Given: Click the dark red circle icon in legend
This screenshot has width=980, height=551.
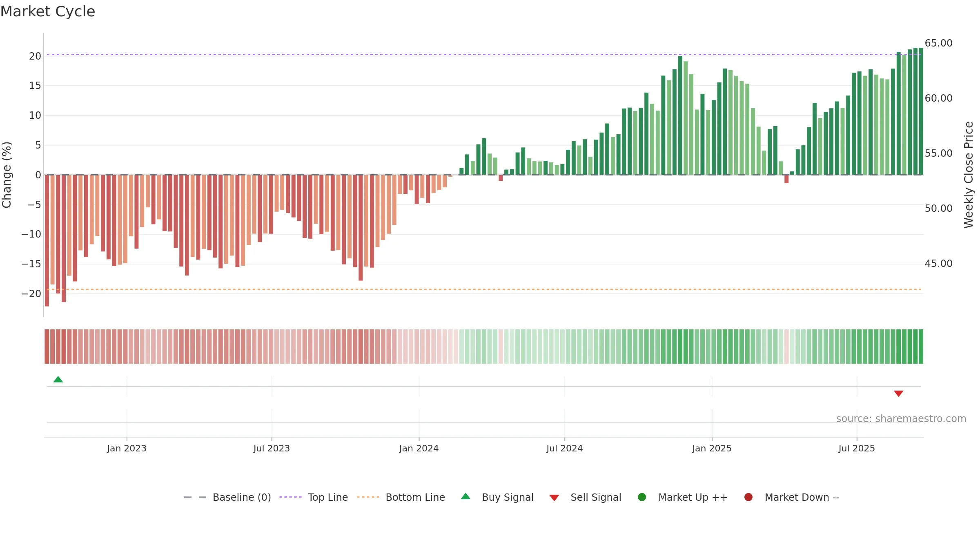Looking at the screenshot, I should point(748,497).
